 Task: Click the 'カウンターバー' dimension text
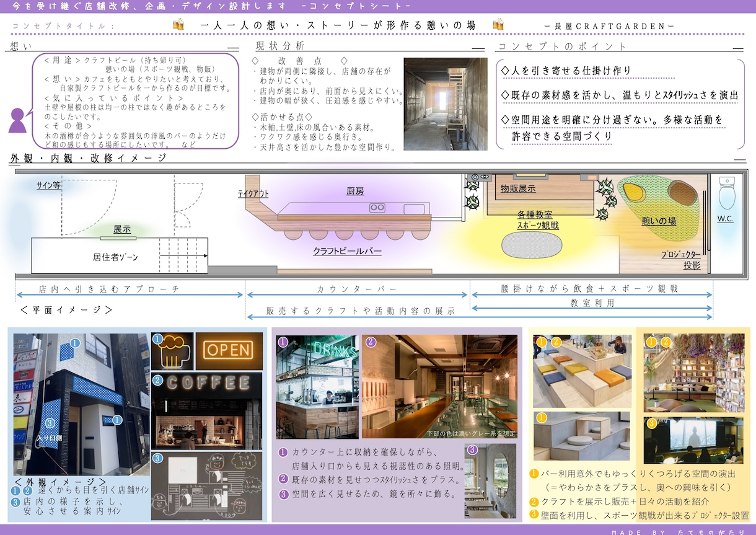357,289
